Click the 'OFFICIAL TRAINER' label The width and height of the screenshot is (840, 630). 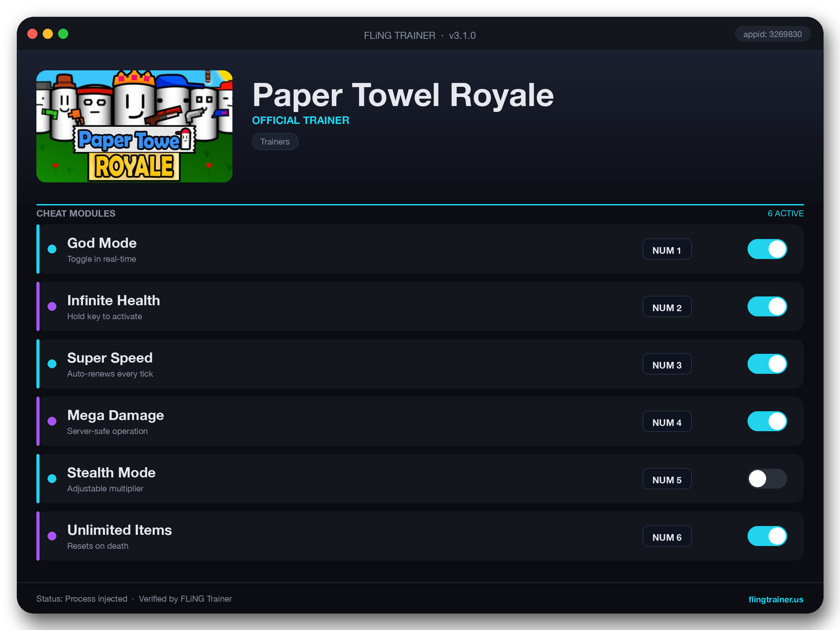click(x=300, y=120)
